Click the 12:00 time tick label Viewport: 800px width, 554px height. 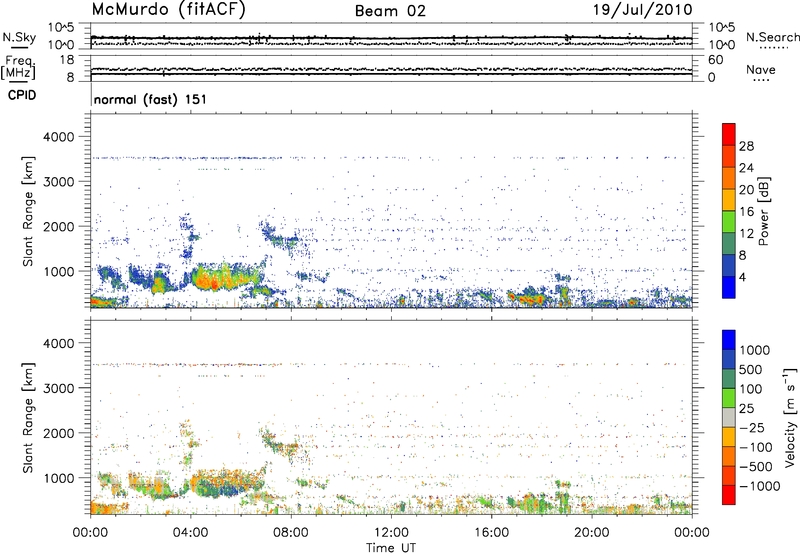click(391, 533)
